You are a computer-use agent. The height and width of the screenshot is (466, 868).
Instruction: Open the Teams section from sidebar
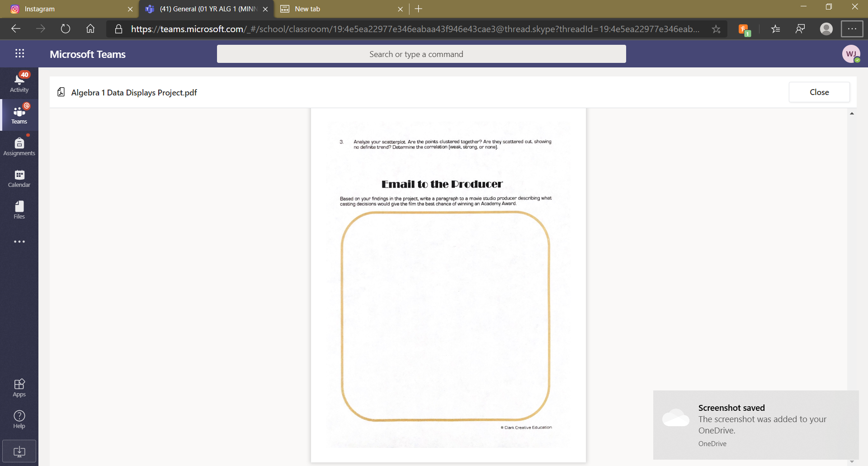pos(19,114)
